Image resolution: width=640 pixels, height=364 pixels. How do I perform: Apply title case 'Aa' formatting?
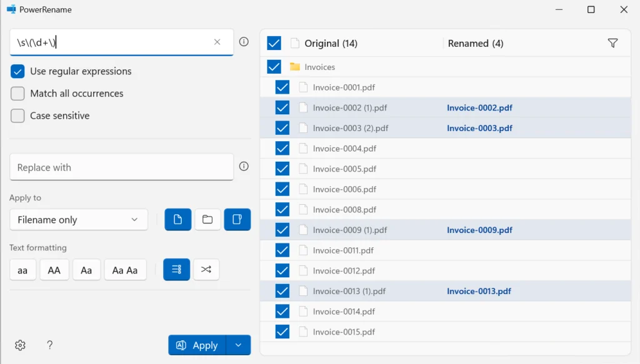[x=86, y=270]
